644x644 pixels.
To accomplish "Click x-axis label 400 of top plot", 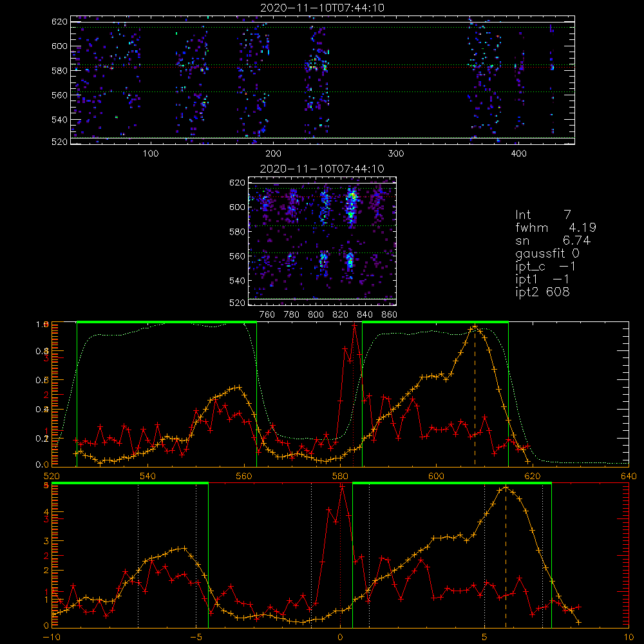I will [x=518, y=154].
